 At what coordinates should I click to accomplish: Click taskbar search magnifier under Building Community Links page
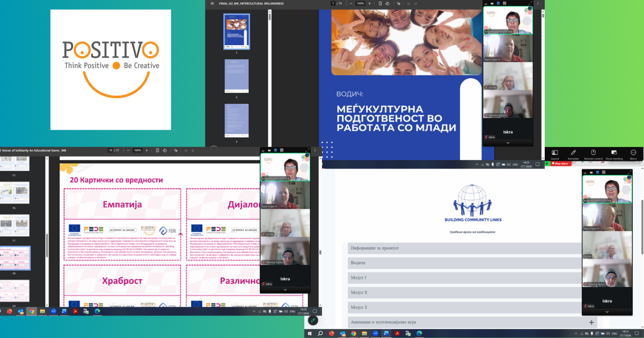(320, 333)
